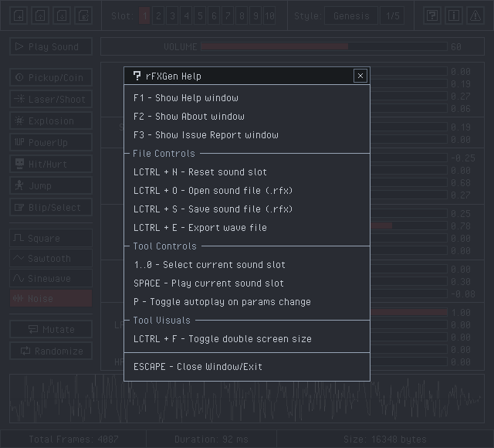494x448 pixels.
Task: Close the rFXGen Help window
Action: click(x=360, y=76)
